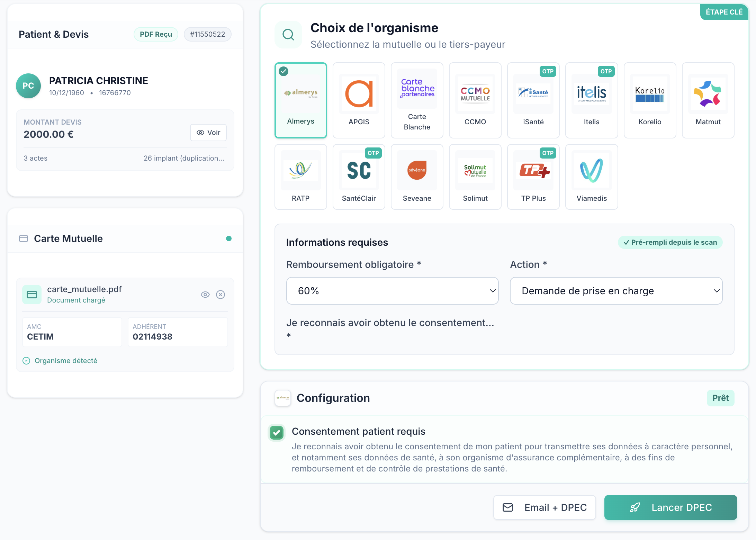Open the Action dropdown Demande de prise en charge
The image size is (756, 540).
point(616,291)
